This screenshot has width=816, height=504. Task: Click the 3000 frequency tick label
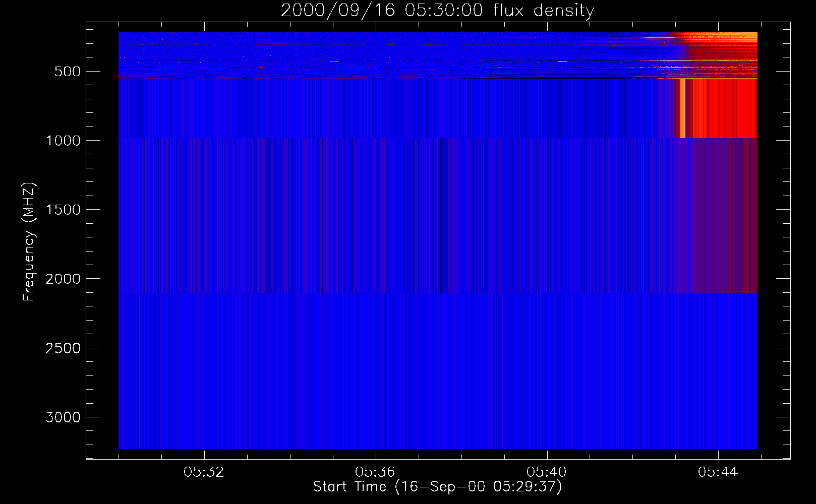click(63, 417)
